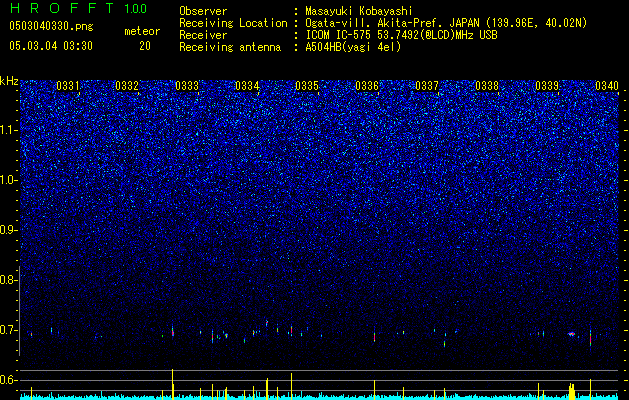
Task: Click the wide red meteor echo blob after 0339
Action: click(x=571, y=334)
